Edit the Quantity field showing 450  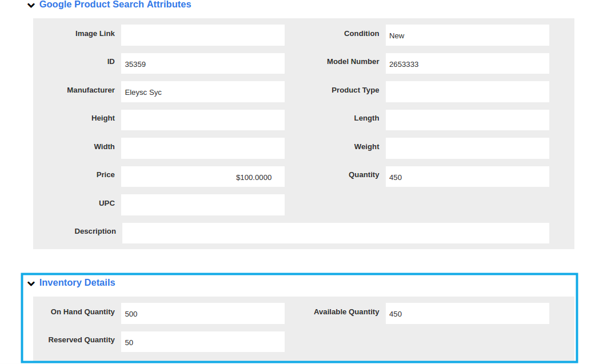tap(467, 177)
